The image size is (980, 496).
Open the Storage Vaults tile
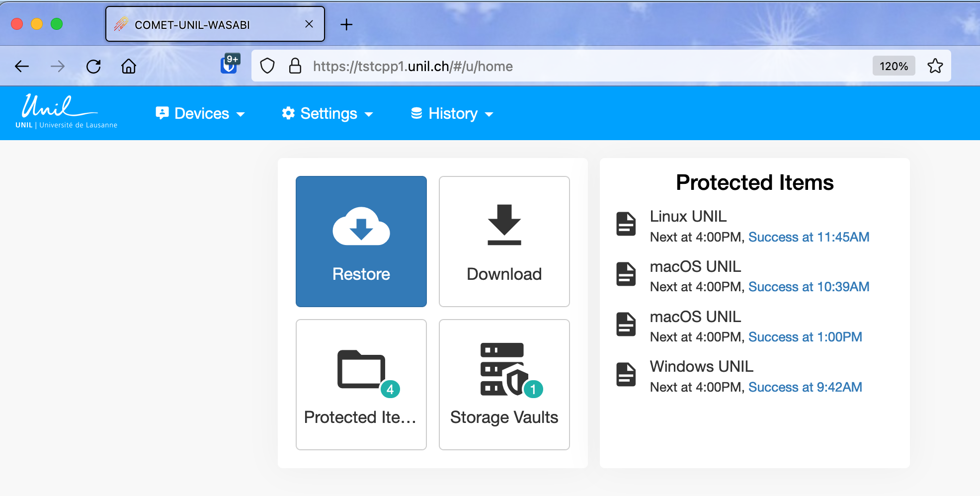[x=504, y=384]
